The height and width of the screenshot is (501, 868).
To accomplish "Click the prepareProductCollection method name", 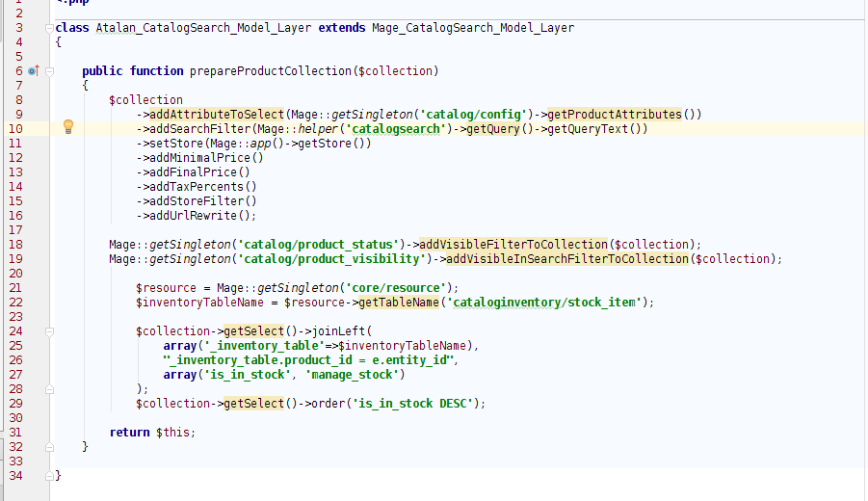I will click(x=270, y=71).
